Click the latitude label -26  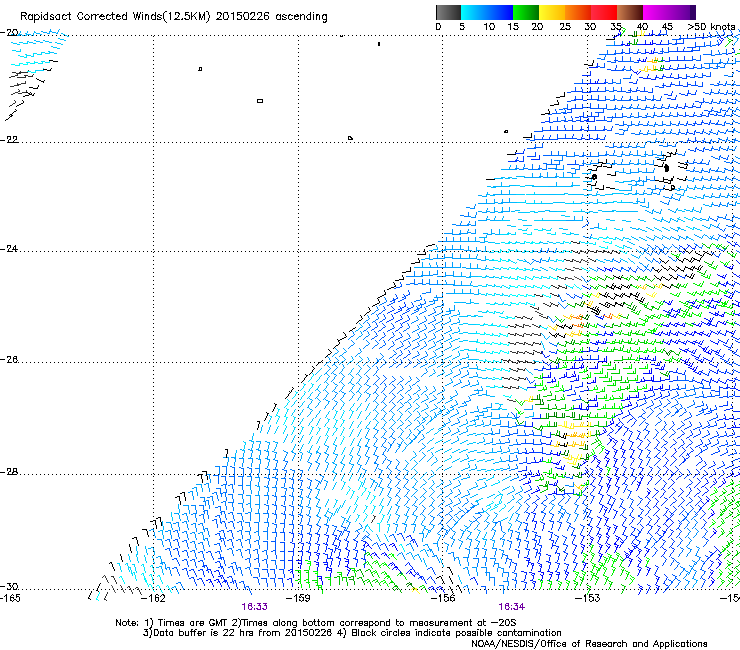(9, 360)
